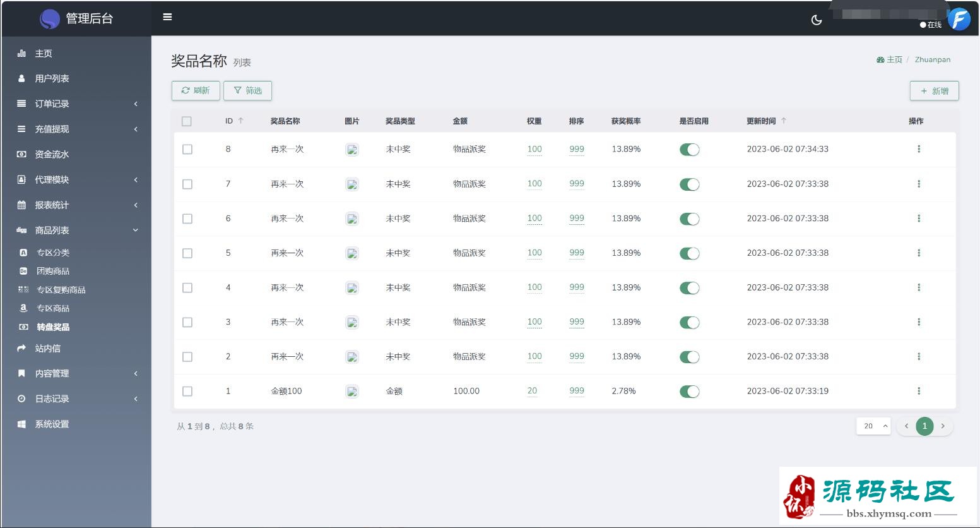980x528 pixels.
Task: Sort by 更新时间 using the arrow icon
Action: pyautogui.click(x=784, y=121)
